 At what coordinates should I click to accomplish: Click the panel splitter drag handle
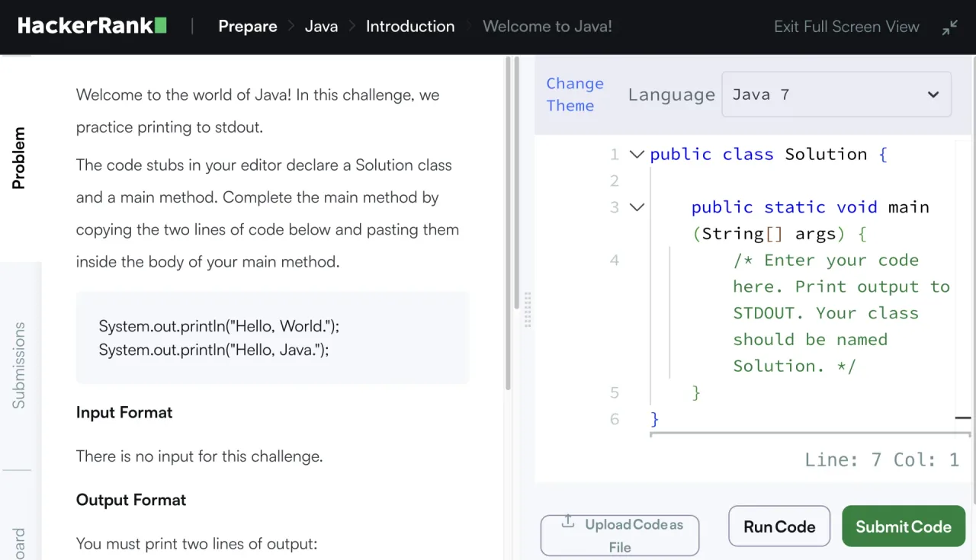[528, 309]
